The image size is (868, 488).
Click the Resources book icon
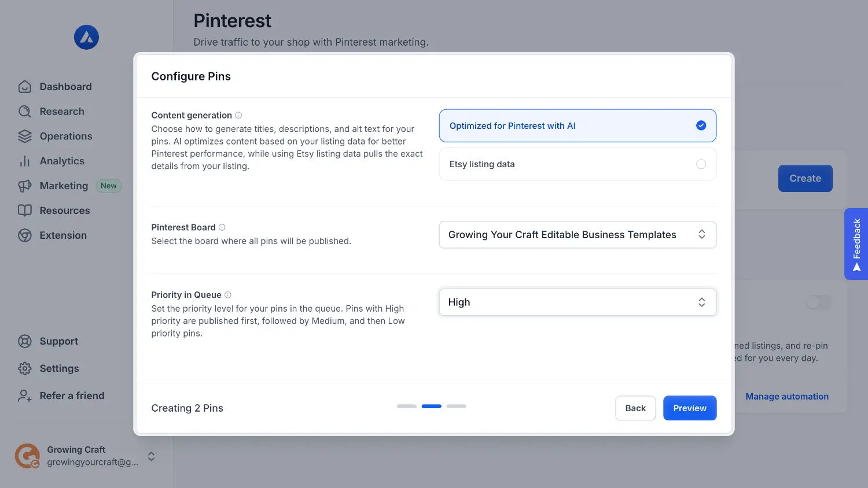tap(25, 210)
